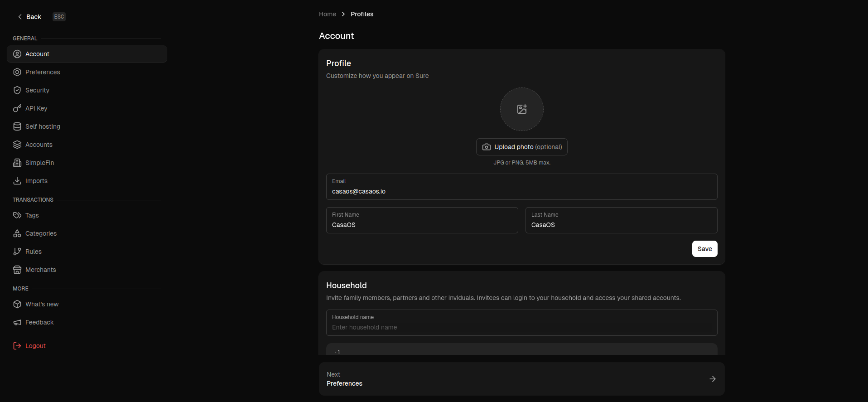The width and height of the screenshot is (868, 402).
Task: Open SimpleFin using its building icon
Action: click(x=17, y=163)
